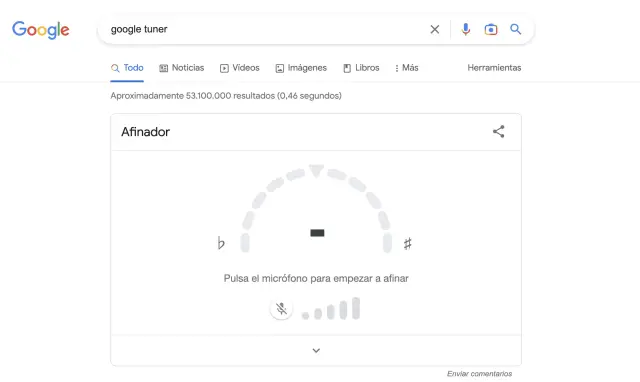This screenshot has width=640, height=382.
Task: Open the Más dropdown menu
Action: tap(407, 68)
